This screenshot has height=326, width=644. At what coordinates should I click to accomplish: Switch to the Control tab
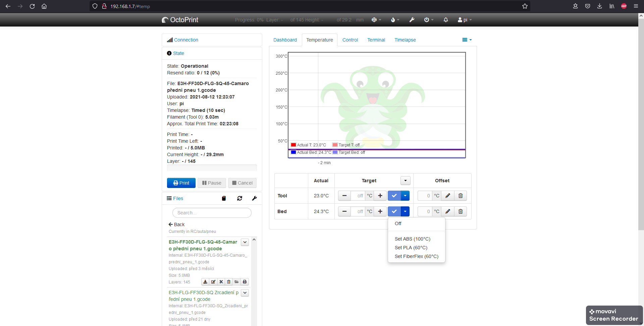[x=350, y=40]
